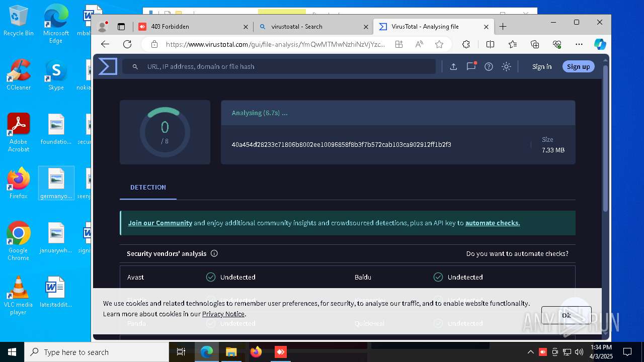The width and height of the screenshot is (644, 362).
Task: Click the app available grid icon in address bar
Action: [399, 44]
